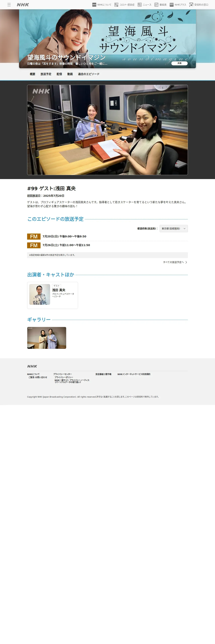
Task: Click the 望海風斗のサウンドイマジン program title
Action: 66,58
